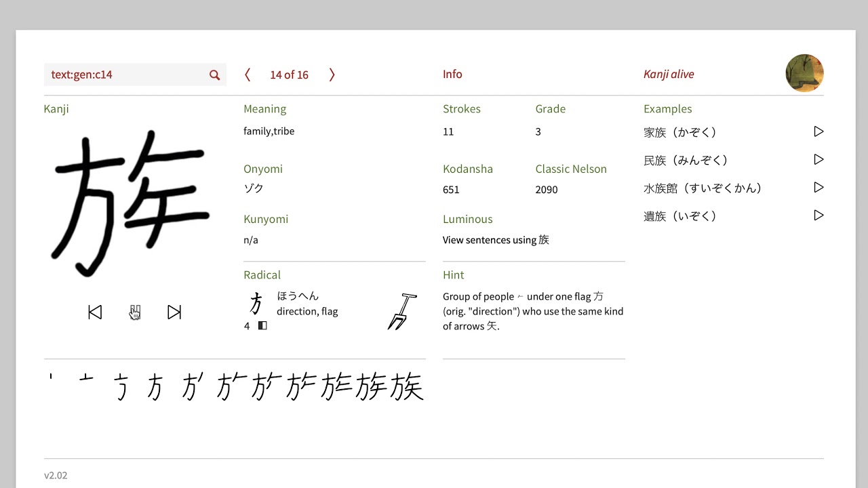This screenshot has height=488, width=868.
Task: Open the Info tab
Action: (x=452, y=74)
